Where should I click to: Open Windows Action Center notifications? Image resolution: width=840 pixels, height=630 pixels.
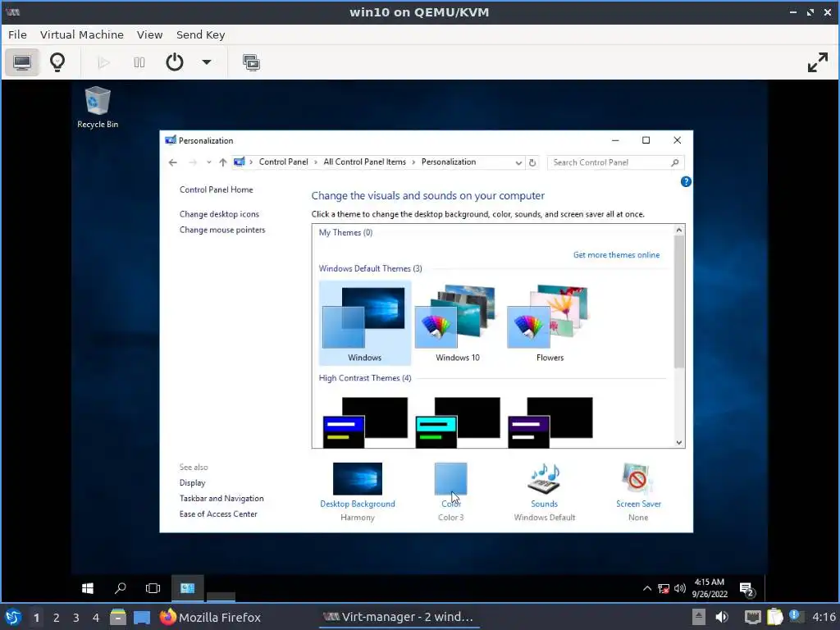click(746, 589)
